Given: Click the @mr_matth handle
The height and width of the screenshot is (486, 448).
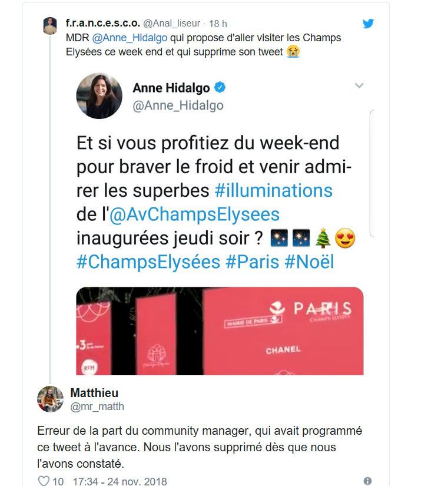Looking at the screenshot, I should click(97, 406).
